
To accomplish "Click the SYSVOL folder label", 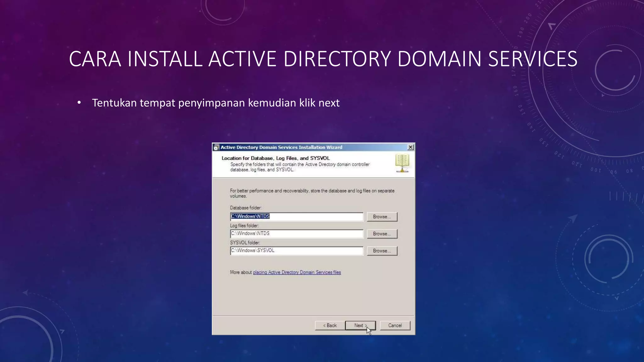I will click(x=245, y=243).
